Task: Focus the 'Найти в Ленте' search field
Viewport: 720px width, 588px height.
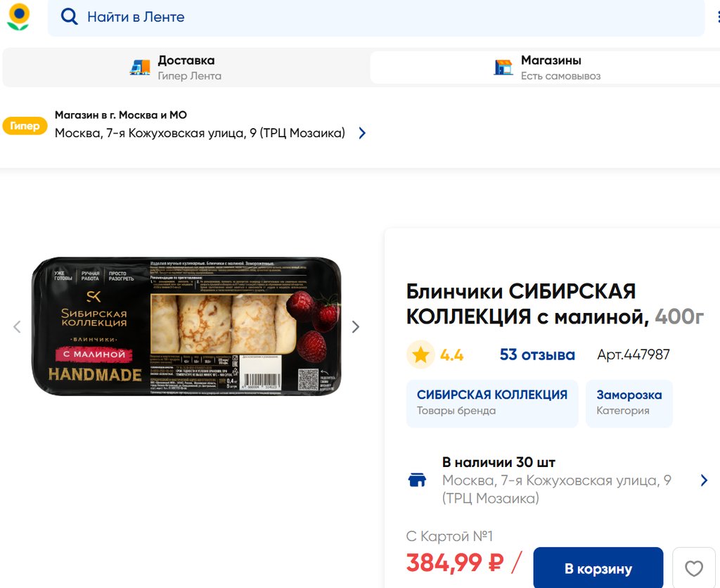Action: point(376,18)
